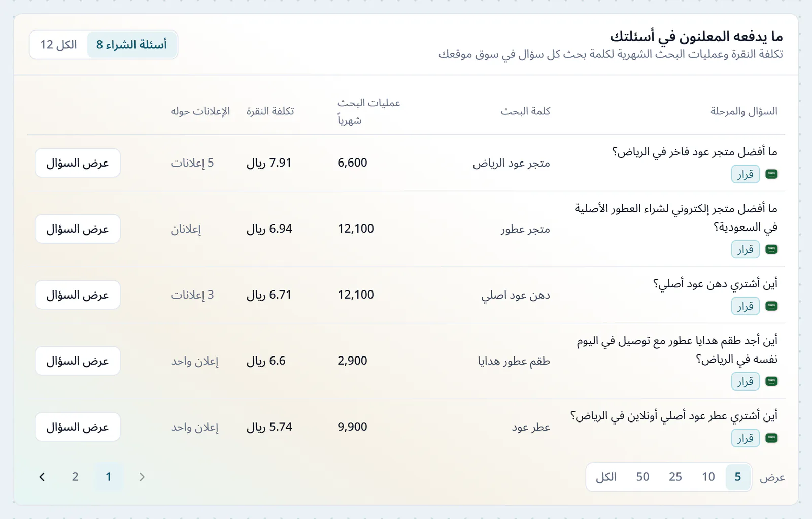The width and height of the screenshot is (812, 519).
Task: Click the Saudi flag icon in the عطر عود row
Action: [x=771, y=438]
